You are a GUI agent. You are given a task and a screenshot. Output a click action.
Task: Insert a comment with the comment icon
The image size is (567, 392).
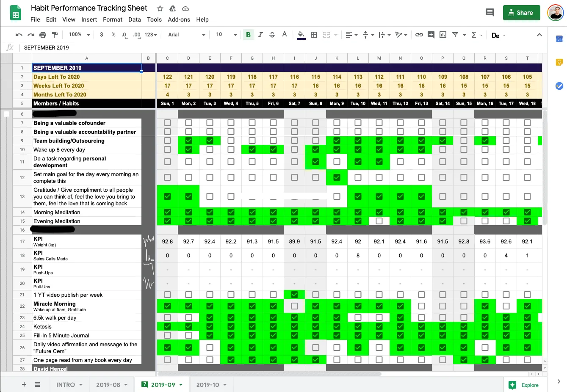point(431,35)
